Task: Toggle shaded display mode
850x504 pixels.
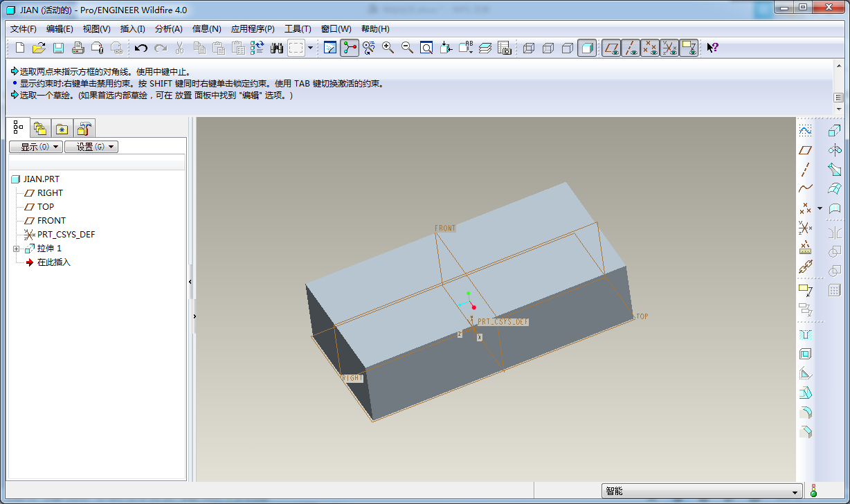Action: pyautogui.click(x=586, y=48)
